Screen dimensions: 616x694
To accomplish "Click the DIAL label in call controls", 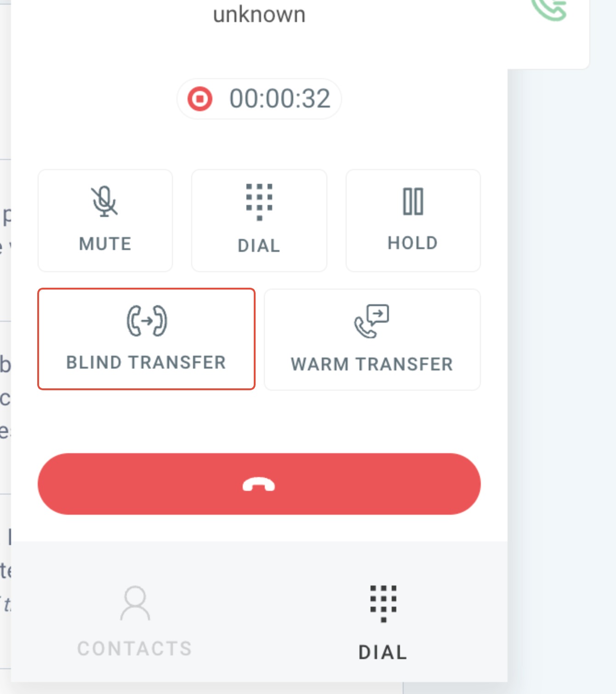I will [x=259, y=245].
